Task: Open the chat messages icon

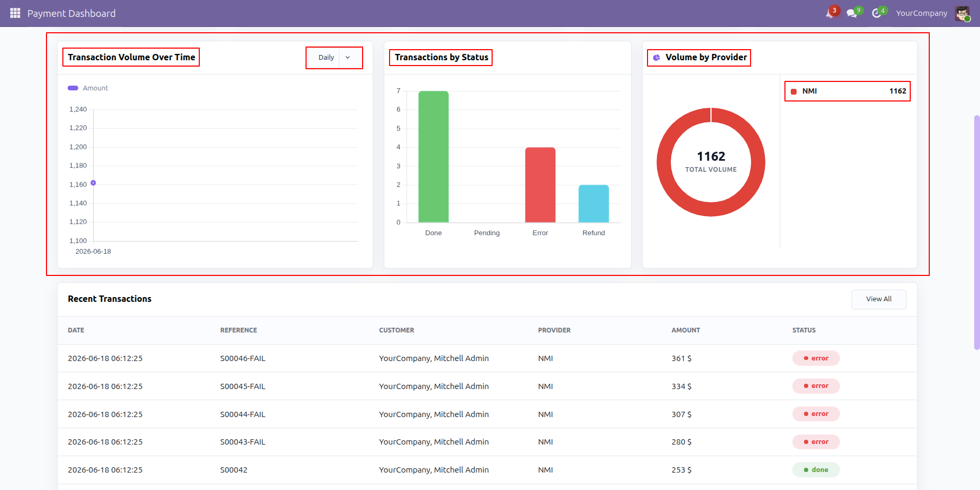Action: [852, 13]
